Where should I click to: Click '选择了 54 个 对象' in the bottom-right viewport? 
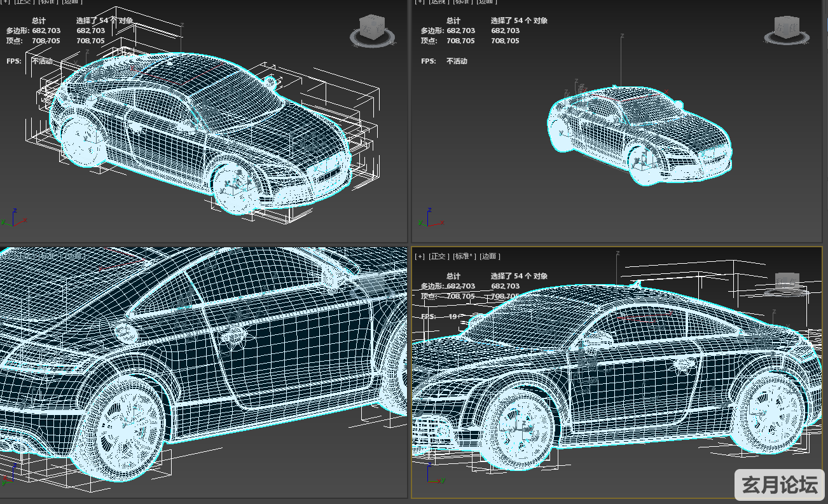pos(519,276)
